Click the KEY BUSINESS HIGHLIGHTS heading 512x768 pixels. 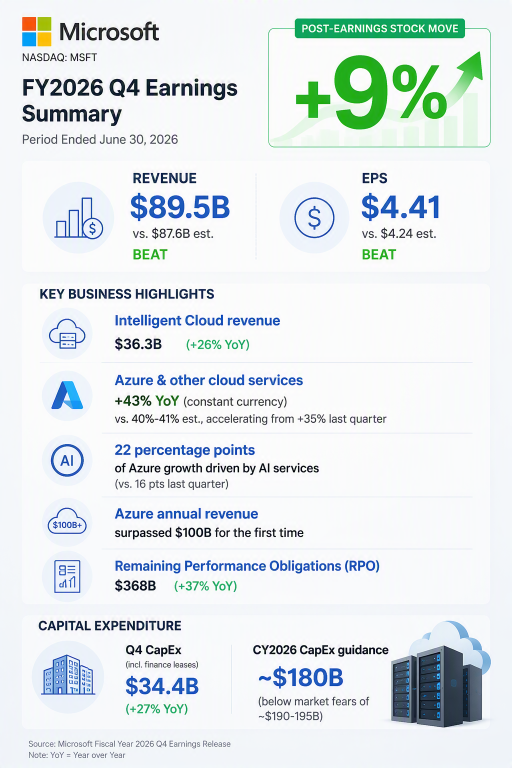pos(127,294)
